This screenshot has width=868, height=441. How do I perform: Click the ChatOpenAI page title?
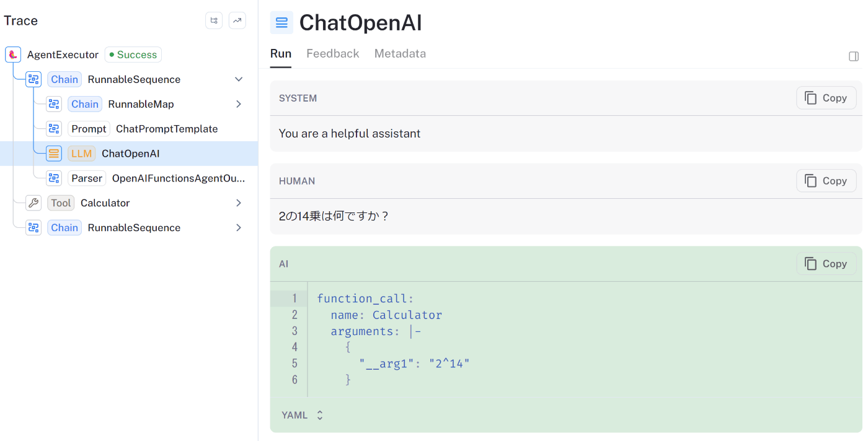pyautogui.click(x=361, y=23)
